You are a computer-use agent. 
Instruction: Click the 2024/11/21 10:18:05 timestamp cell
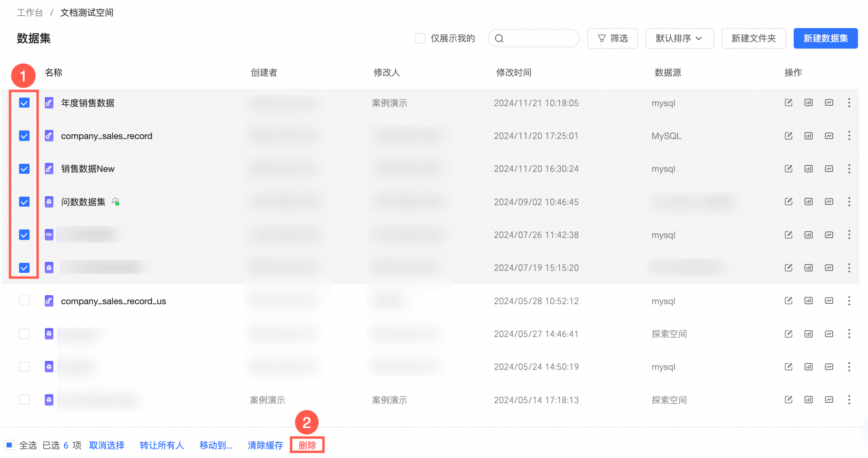536,103
